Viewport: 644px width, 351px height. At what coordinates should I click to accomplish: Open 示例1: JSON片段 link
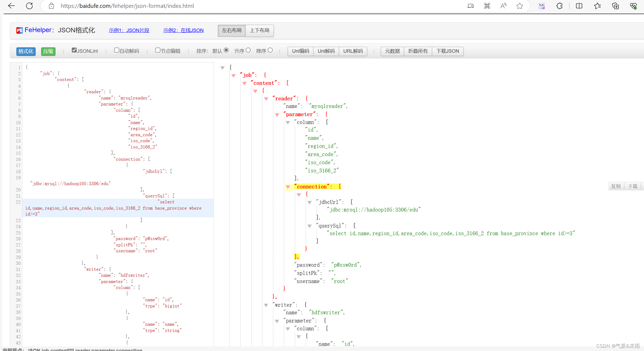pos(129,30)
